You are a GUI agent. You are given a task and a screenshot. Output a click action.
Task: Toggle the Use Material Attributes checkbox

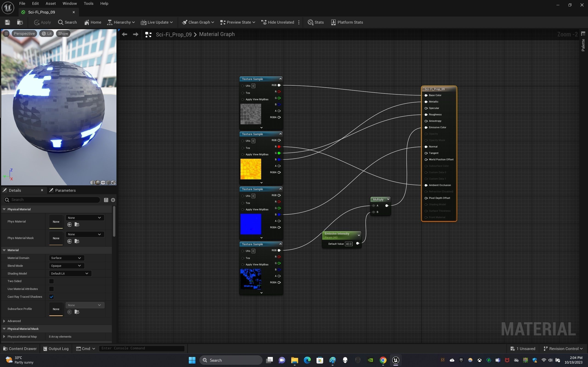tap(51, 289)
